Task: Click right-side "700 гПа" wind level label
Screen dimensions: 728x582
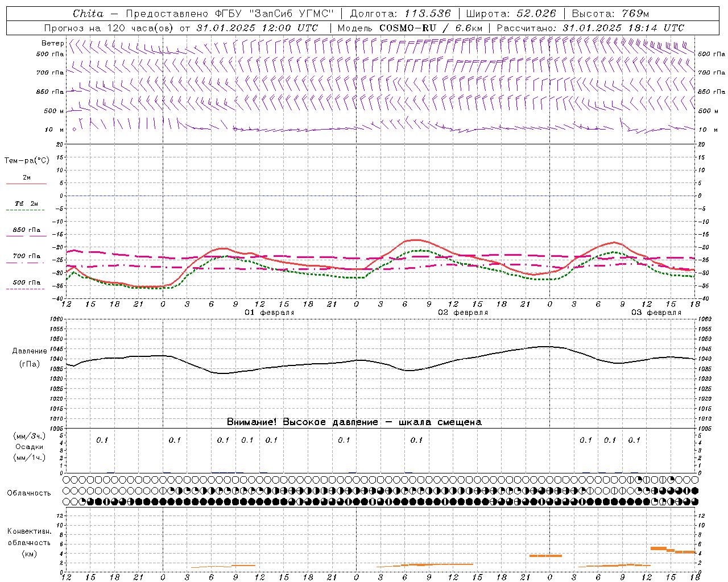Action: [x=712, y=73]
